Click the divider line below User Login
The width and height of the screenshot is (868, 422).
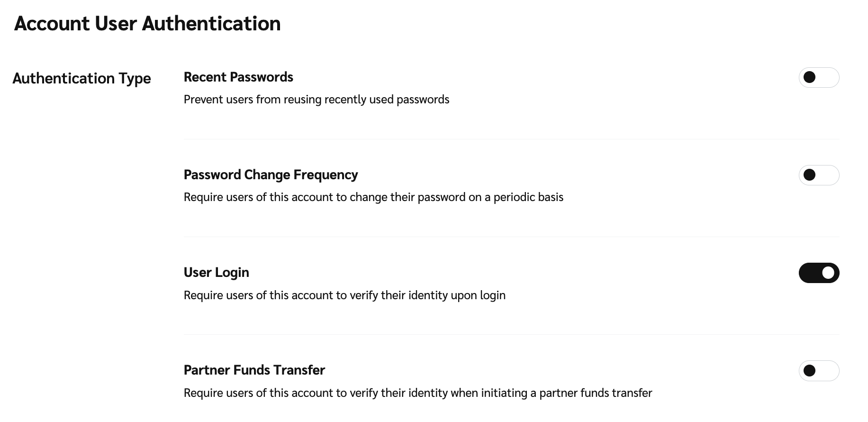coord(511,335)
